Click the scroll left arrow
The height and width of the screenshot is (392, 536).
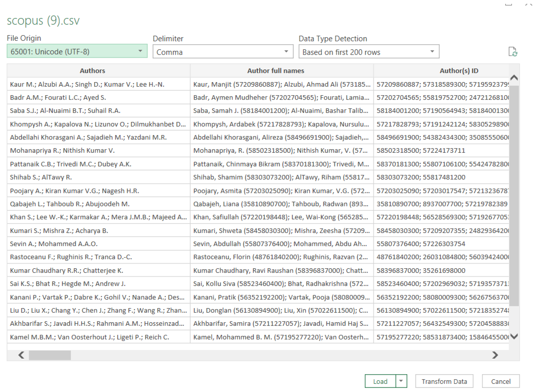pyautogui.click(x=21, y=355)
